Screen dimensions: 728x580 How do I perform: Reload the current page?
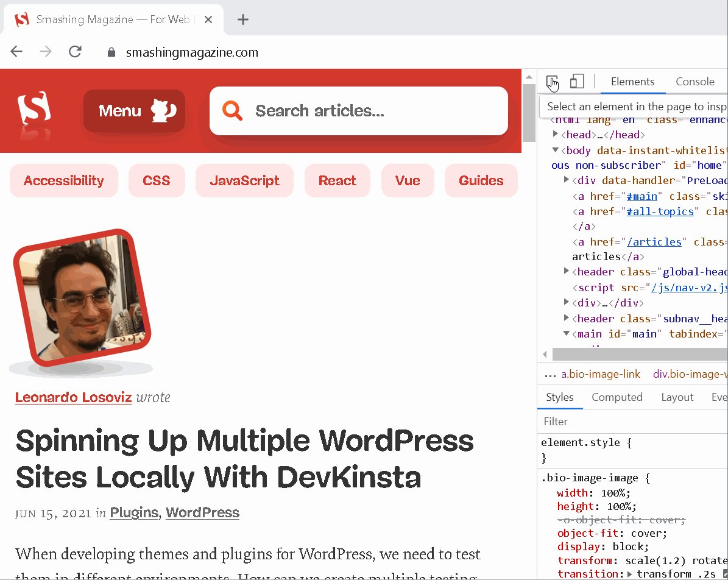75,52
